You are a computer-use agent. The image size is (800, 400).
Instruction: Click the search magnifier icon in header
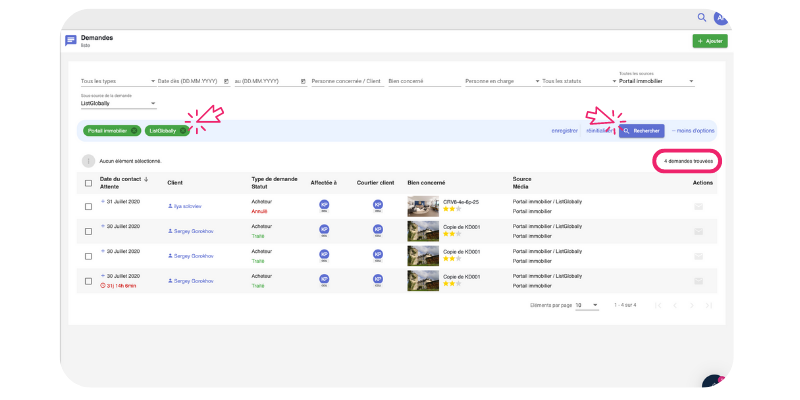click(702, 18)
